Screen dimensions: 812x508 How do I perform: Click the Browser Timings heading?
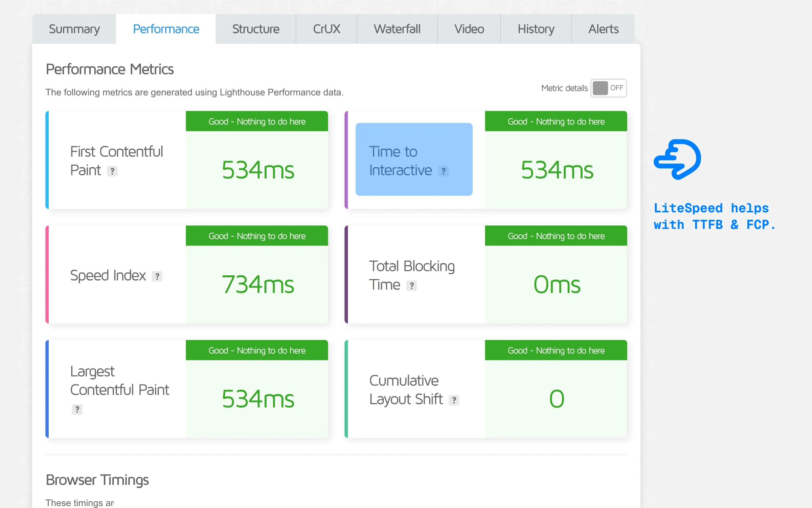point(97,480)
